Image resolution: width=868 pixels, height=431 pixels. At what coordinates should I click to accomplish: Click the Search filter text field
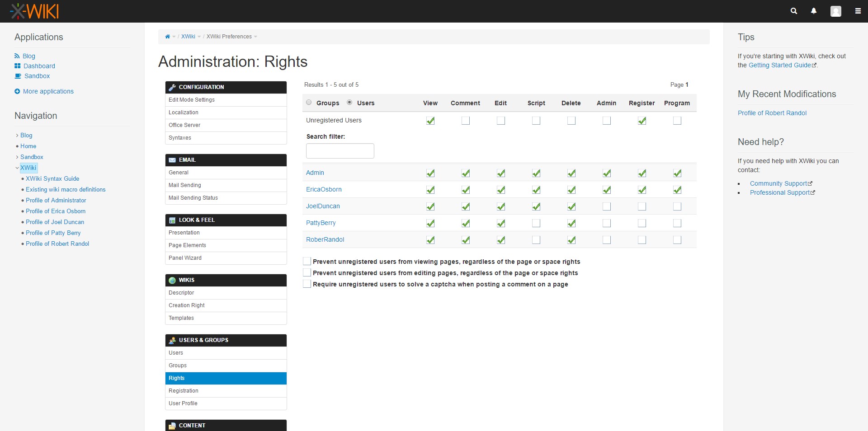[x=340, y=151]
